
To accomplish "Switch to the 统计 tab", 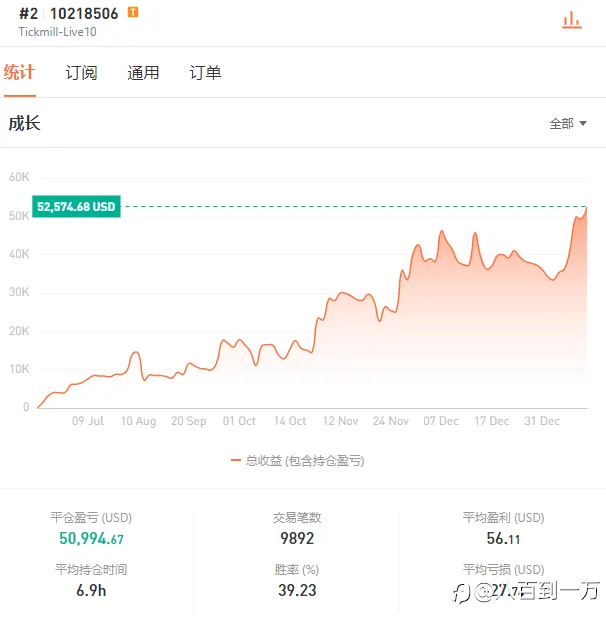I will [19, 73].
